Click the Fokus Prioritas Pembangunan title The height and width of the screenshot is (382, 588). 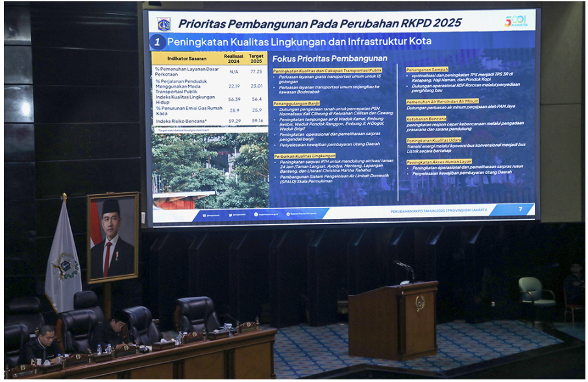pyautogui.click(x=330, y=58)
